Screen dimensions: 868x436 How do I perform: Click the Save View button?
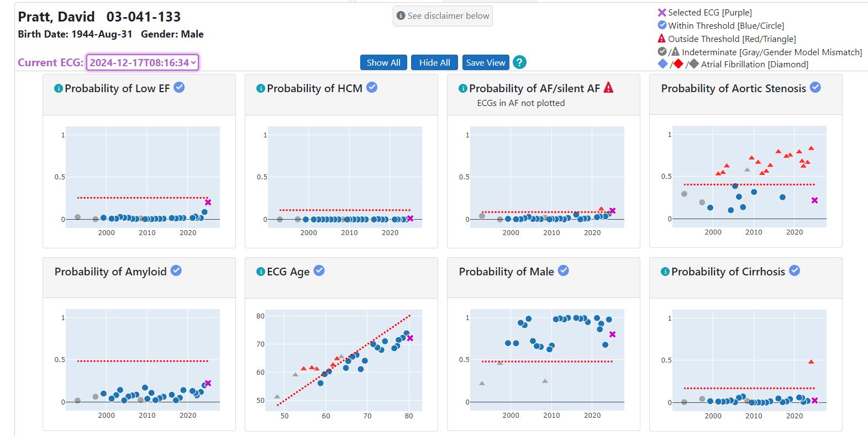click(x=486, y=62)
